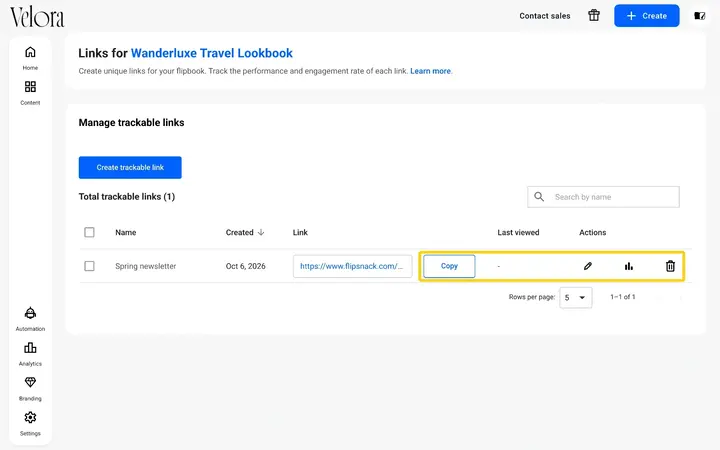The height and width of the screenshot is (450, 720).
Task: Click the Velora logo
Action: click(x=37, y=17)
